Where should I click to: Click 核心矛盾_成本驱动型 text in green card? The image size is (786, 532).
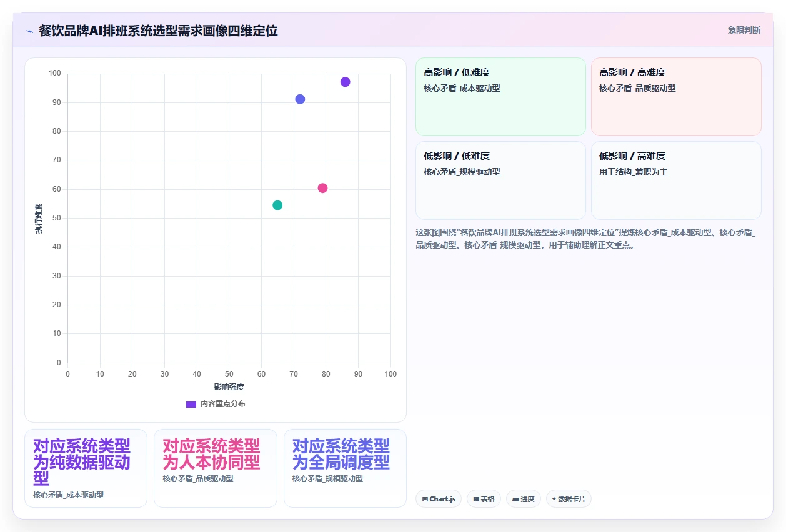[462, 88]
